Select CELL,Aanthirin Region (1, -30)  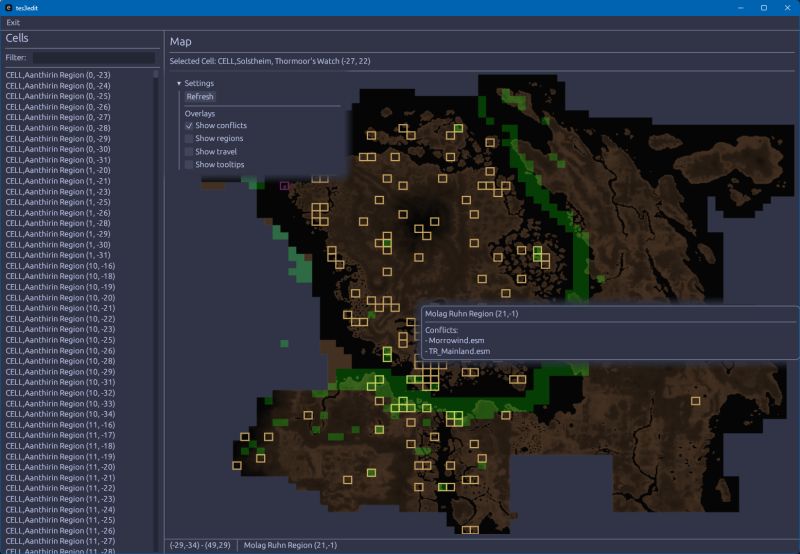[x=58, y=245]
